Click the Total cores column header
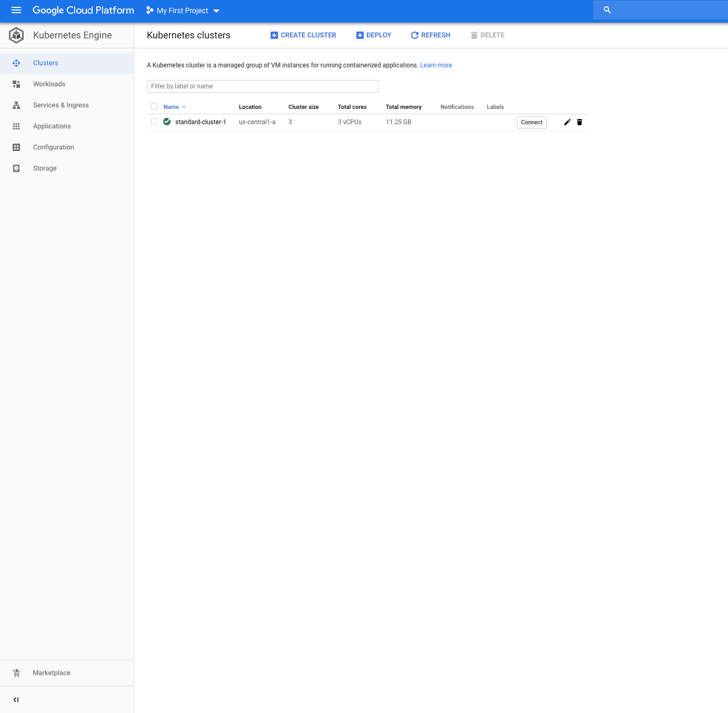728x713 pixels. [352, 107]
